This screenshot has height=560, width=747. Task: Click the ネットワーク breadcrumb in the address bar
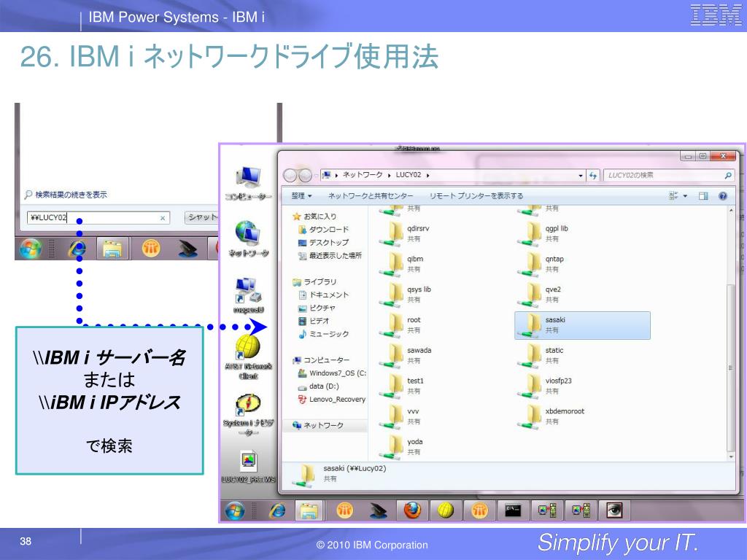point(363,175)
